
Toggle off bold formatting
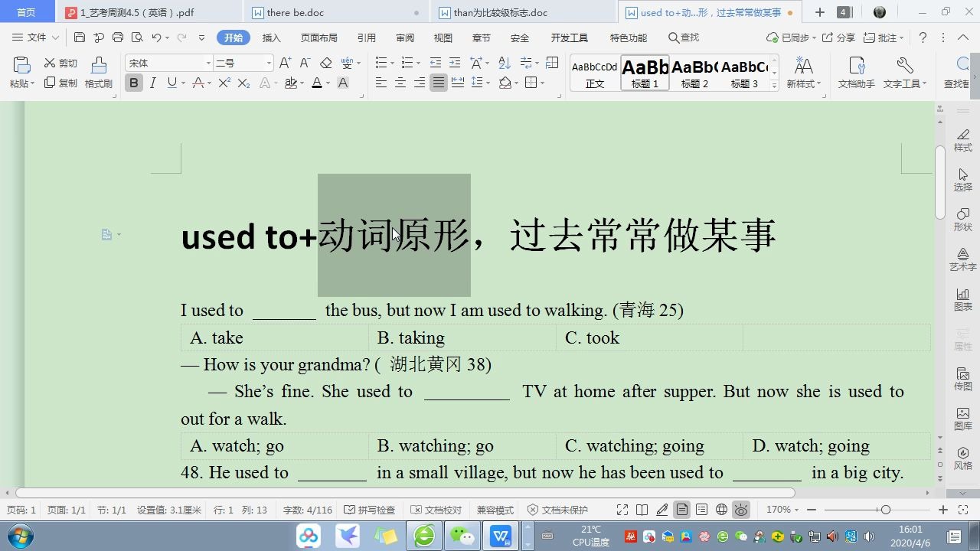coord(134,82)
